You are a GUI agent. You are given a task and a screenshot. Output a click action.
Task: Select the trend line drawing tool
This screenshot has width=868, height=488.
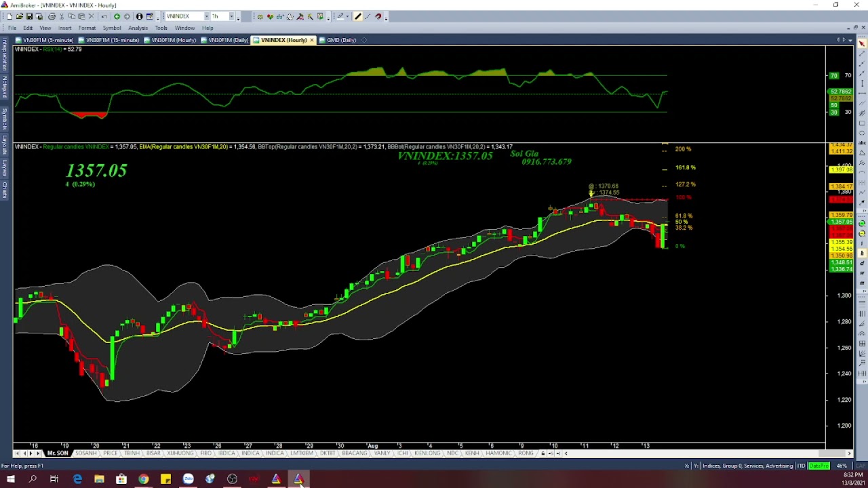click(x=861, y=53)
